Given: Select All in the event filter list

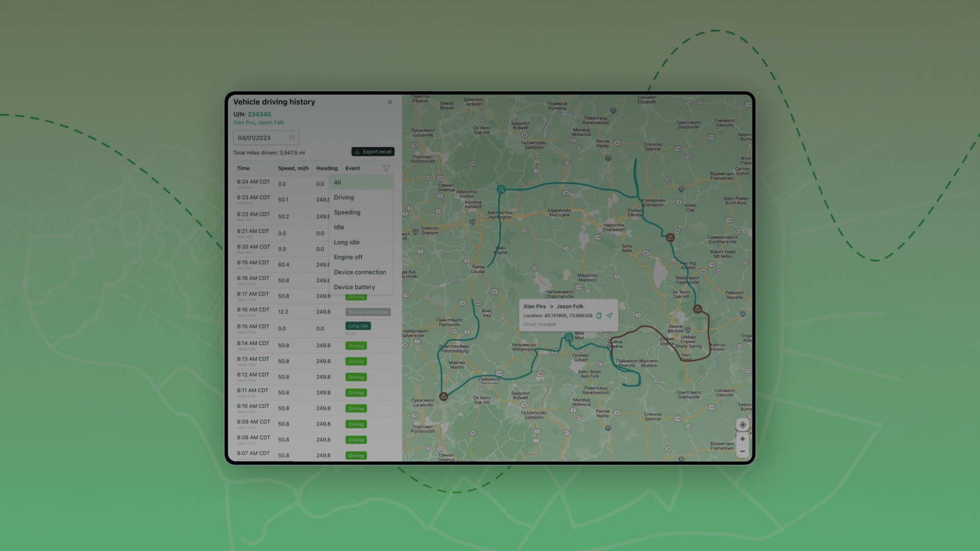Looking at the screenshot, I should click(x=337, y=182).
